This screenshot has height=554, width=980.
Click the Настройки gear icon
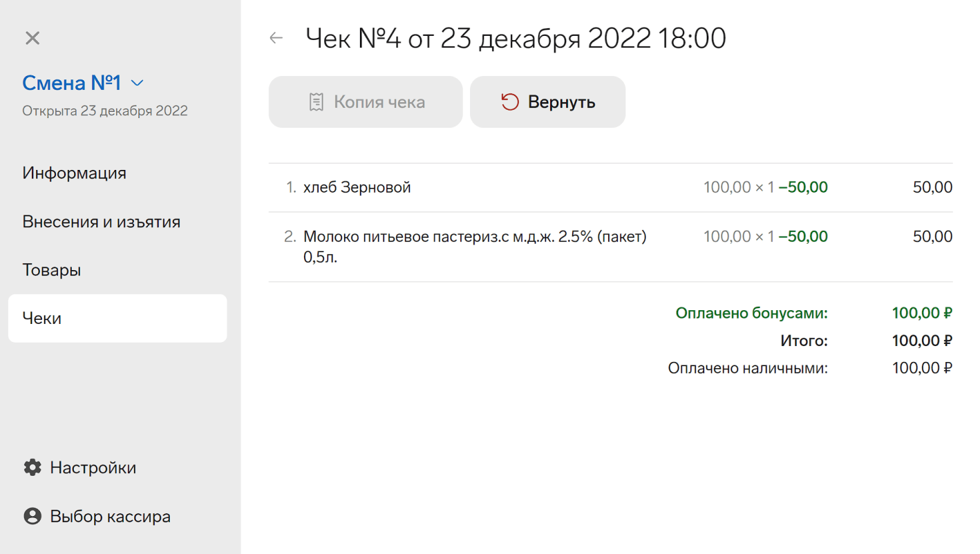(x=32, y=468)
